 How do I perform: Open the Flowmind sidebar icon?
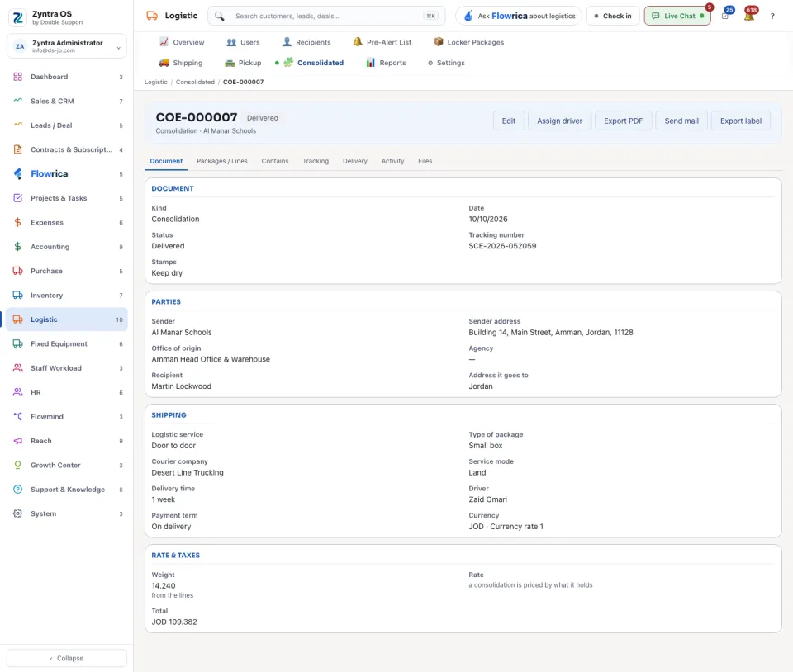tap(17, 416)
